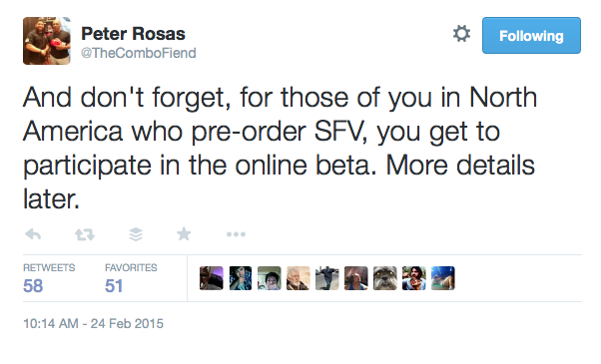Click the reply arrow icon

pos(33,234)
